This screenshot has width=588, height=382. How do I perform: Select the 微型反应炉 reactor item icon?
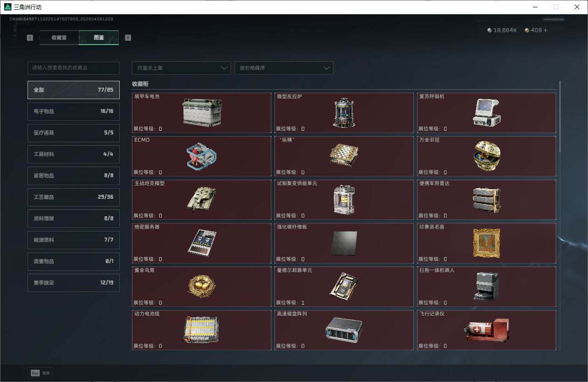(x=344, y=112)
